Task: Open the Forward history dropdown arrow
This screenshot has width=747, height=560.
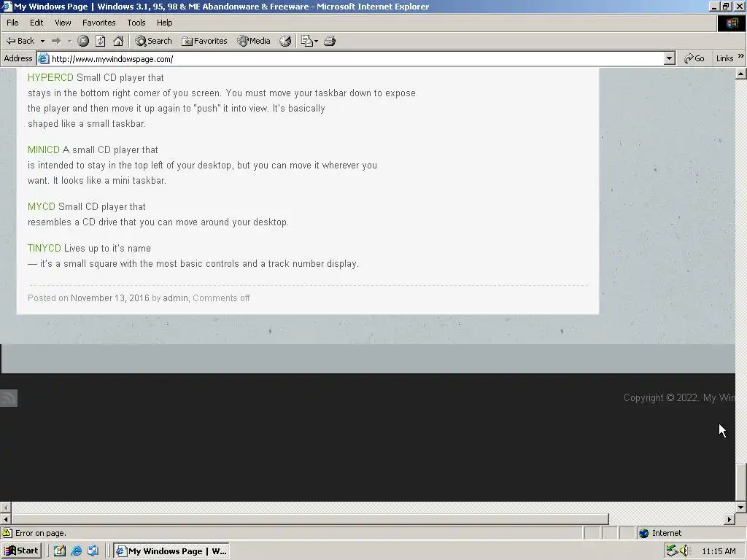Action: click(69, 41)
